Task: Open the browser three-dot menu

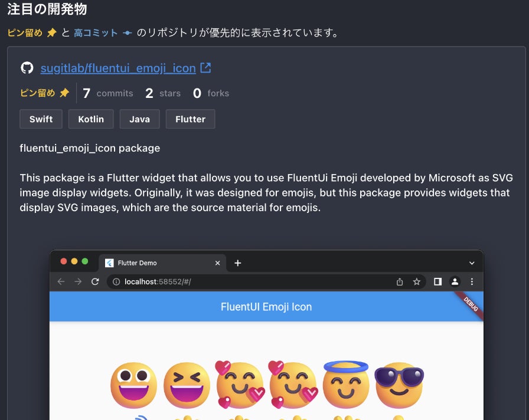Action: pyautogui.click(x=472, y=281)
